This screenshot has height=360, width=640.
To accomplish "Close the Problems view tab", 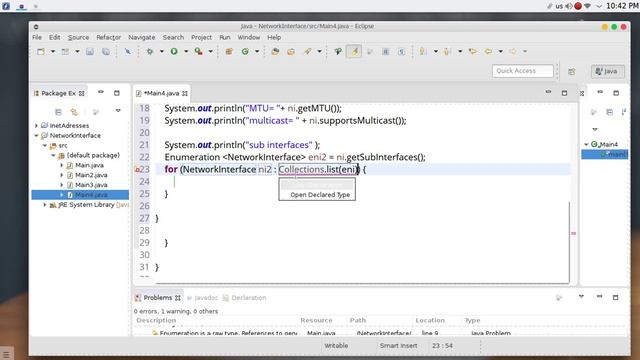I will pos(178,298).
